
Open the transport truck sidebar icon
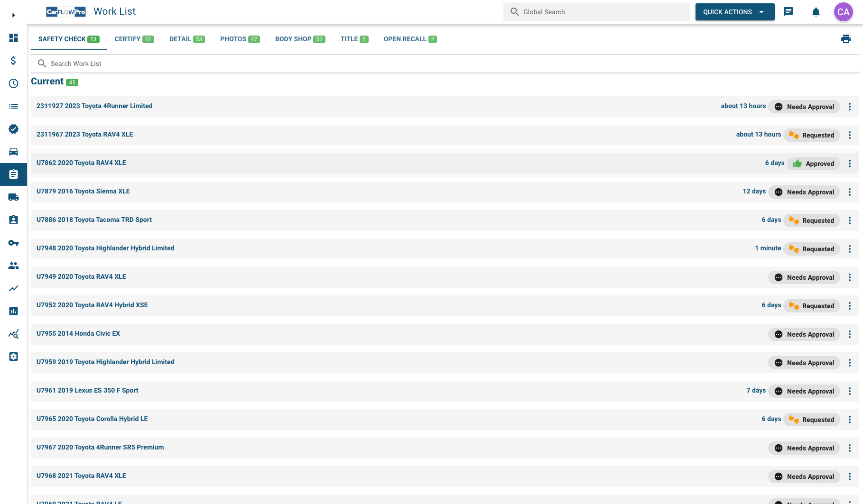point(13,197)
